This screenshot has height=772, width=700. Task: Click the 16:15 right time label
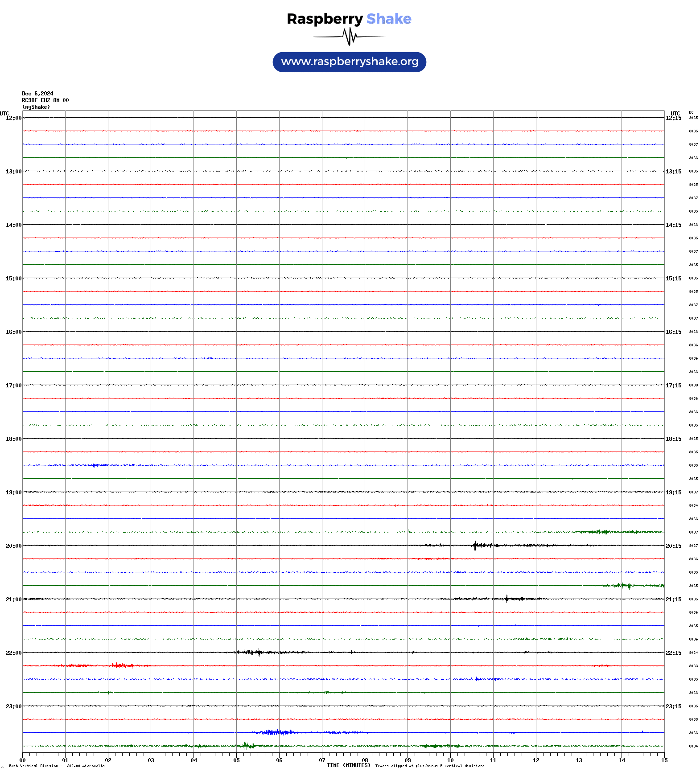pyautogui.click(x=674, y=332)
